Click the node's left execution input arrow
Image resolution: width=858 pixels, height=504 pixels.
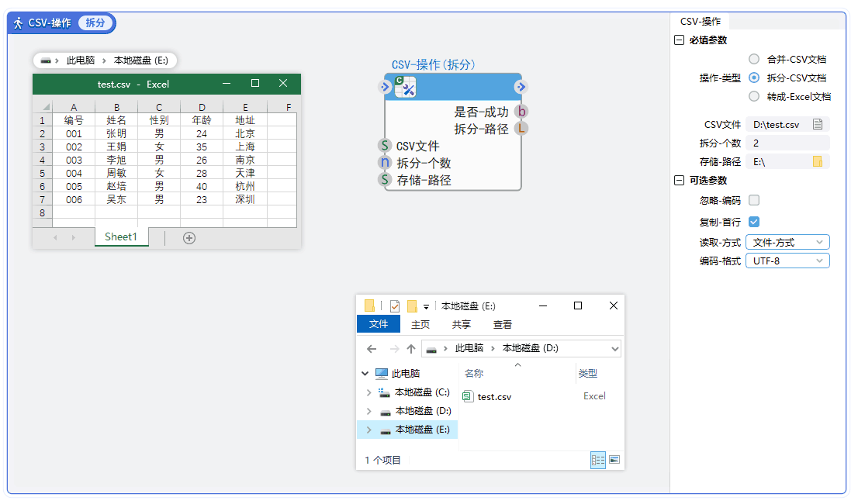pyautogui.click(x=386, y=87)
